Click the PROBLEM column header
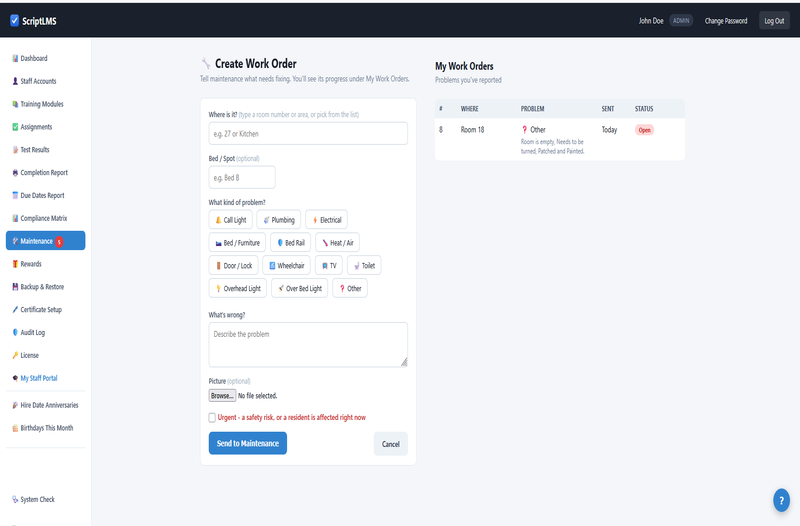Screen dimensions: 800x526 (532, 109)
